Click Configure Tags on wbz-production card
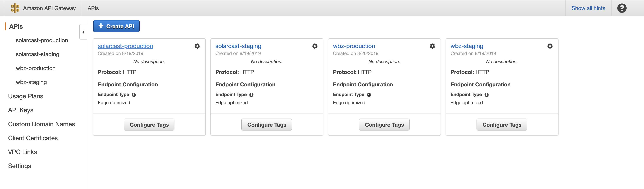The width and height of the screenshot is (644, 189). point(384,125)
